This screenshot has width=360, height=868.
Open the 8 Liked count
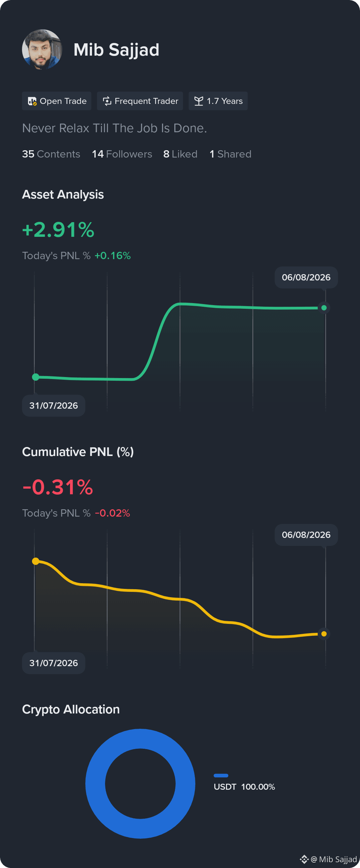tap(180, 154)
